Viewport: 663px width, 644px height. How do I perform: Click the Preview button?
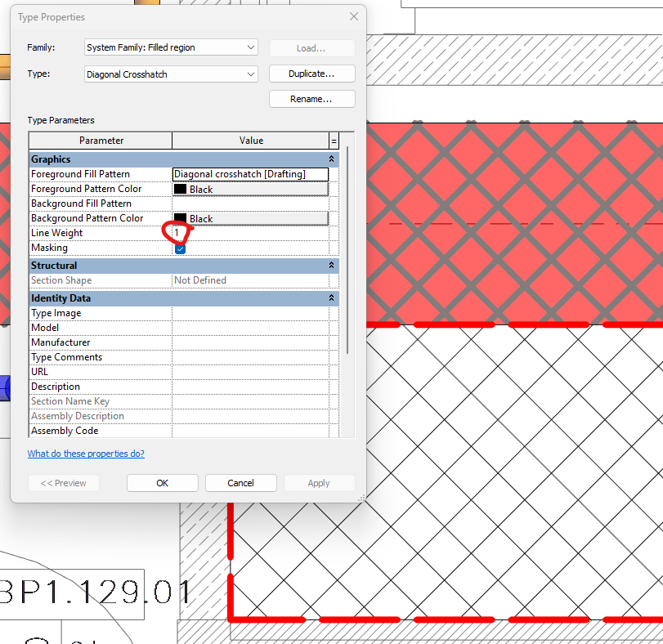pyautogui.click(x=63, y=482)
